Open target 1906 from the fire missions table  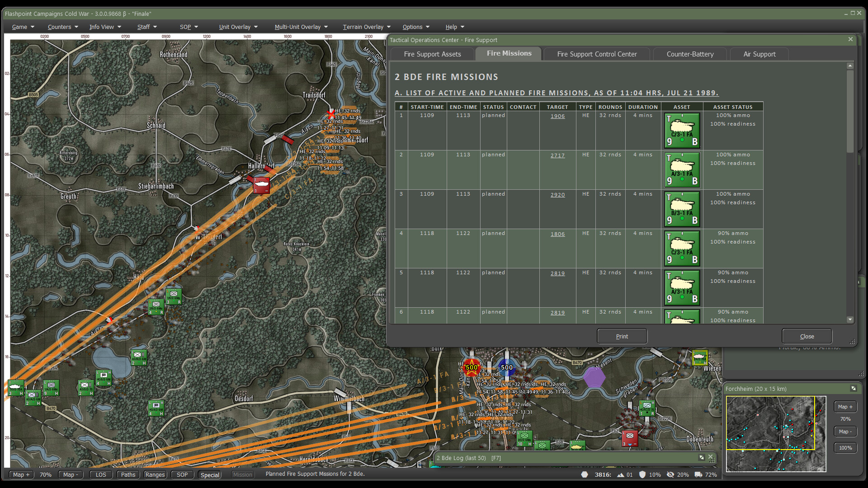pos(557,116)
